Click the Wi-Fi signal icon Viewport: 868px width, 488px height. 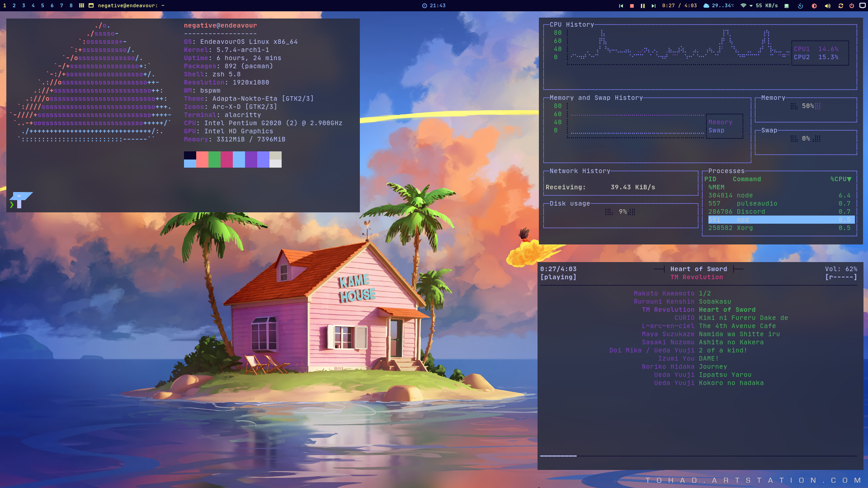743,6
